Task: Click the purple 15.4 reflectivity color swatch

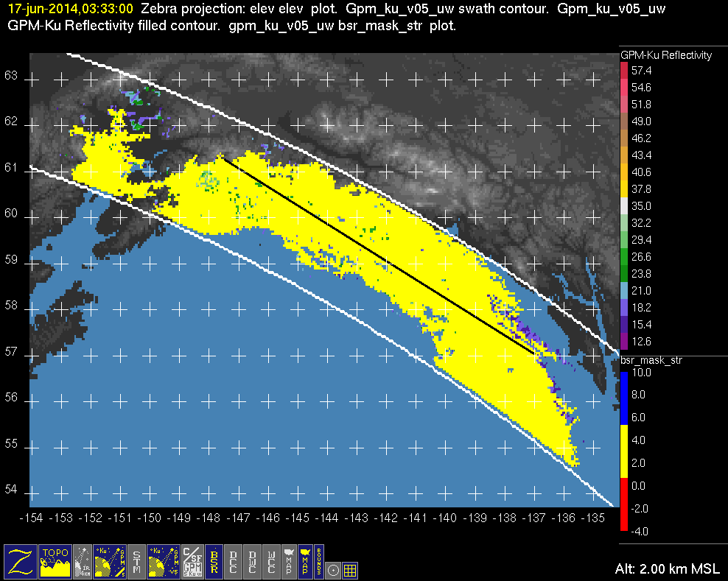Action: pyautogui.click(x=624, y=325)
